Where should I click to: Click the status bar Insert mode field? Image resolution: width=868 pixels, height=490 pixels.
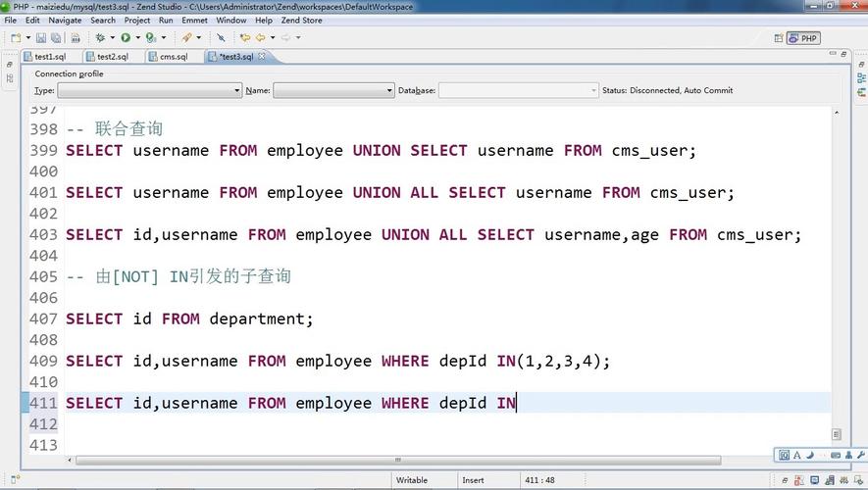coord(473,480)
